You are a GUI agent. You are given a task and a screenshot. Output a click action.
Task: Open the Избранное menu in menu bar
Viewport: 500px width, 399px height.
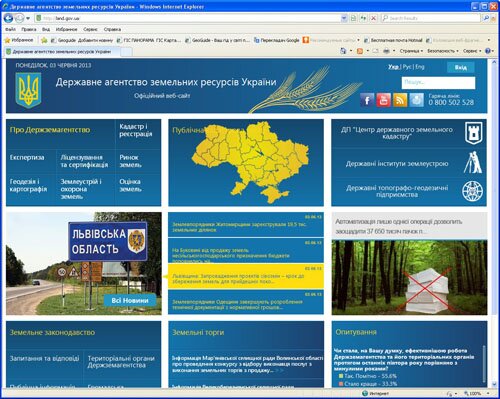click(x=66, y=29)
